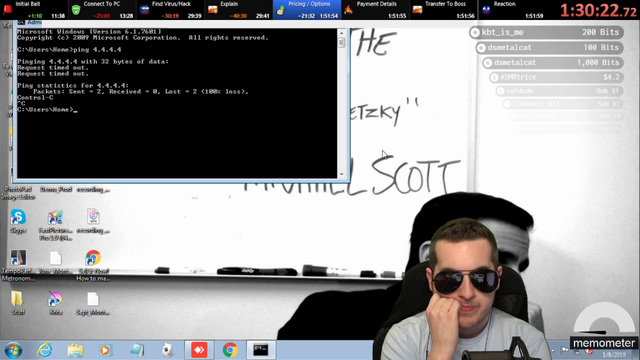Click the 'kbt_is_me 200 Bits' donation entry

click(x=547, y=32)
